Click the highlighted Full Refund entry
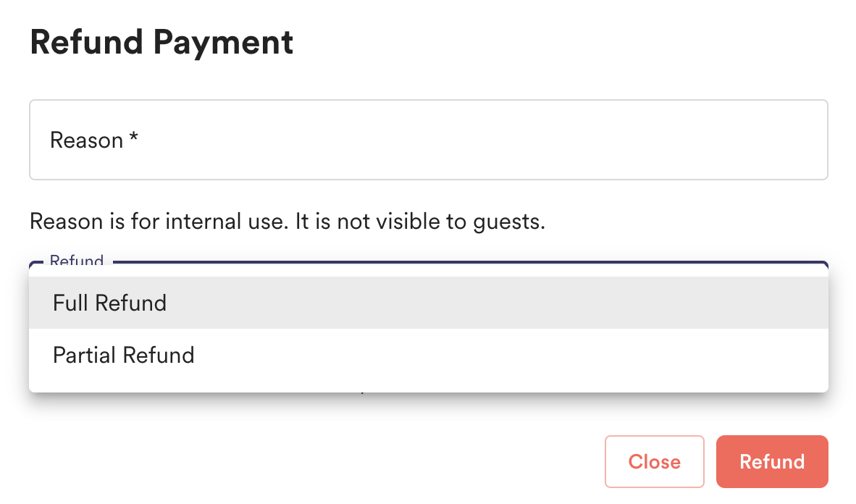The width and height of the screenshot is (856, 504). (x=109, y=303)
